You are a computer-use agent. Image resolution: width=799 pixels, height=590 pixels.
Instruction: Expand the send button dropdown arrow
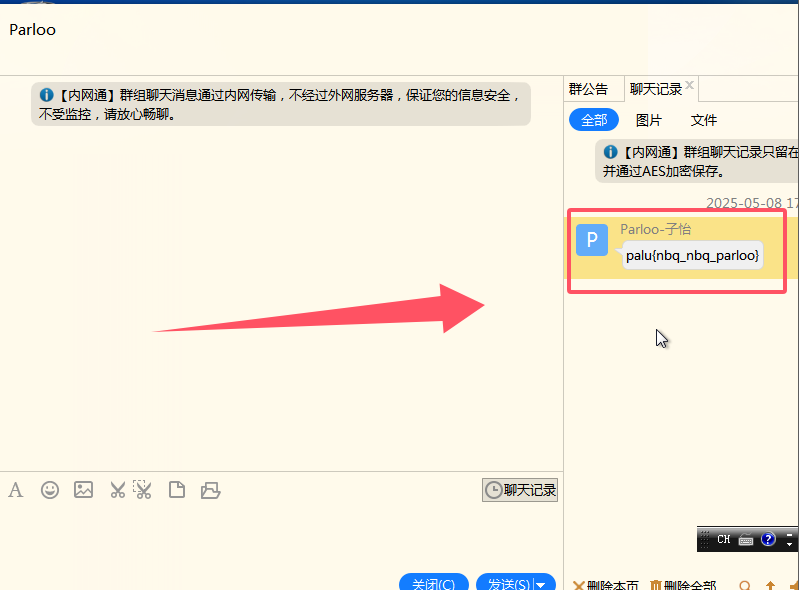coord(544,584)
